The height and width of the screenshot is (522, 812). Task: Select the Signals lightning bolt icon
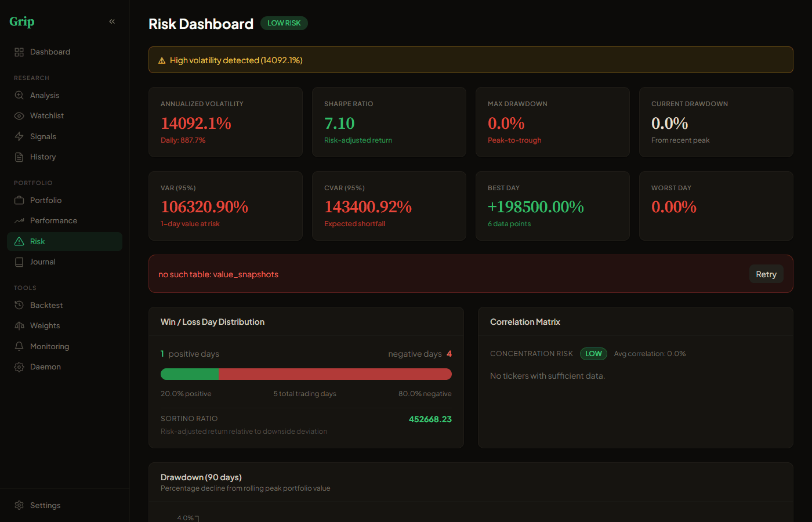point(19,136)
